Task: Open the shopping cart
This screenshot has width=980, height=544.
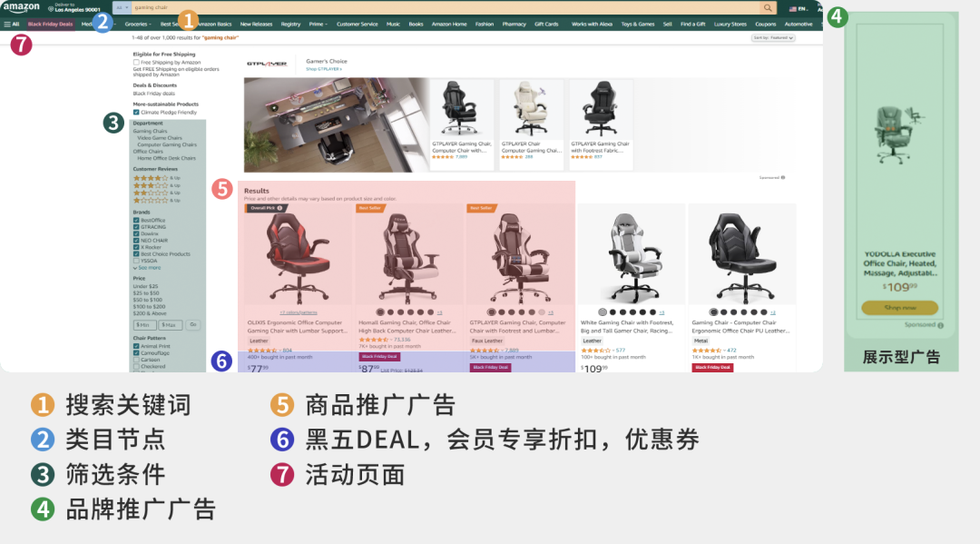Action: click(x=821, y=7)
